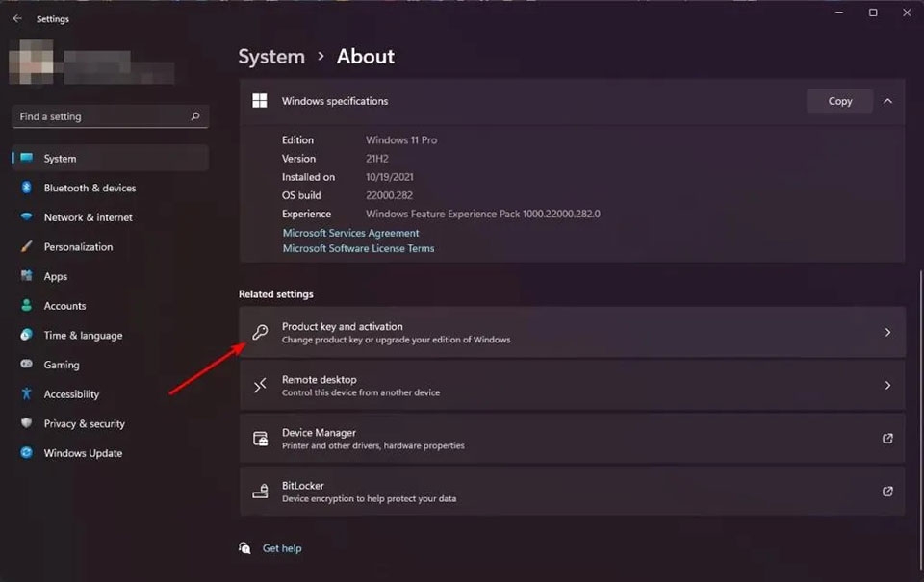Click the About page title

click(x=366, y=57)
